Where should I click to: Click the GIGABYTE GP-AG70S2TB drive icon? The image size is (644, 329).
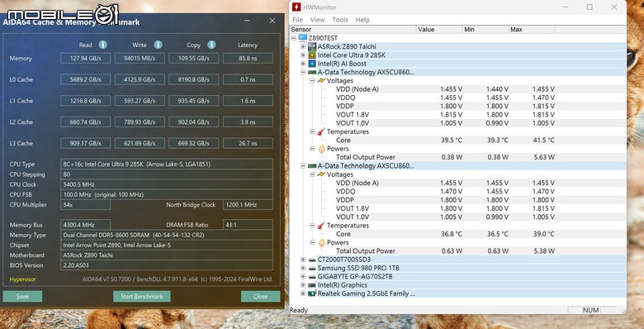[312, 276]
